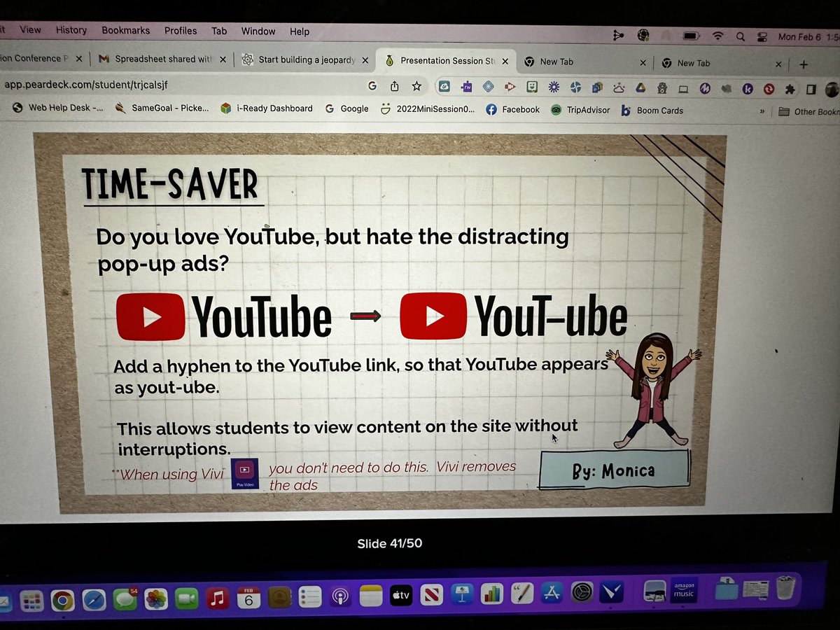Open FaceTime from the Dock

pos(187,599)
